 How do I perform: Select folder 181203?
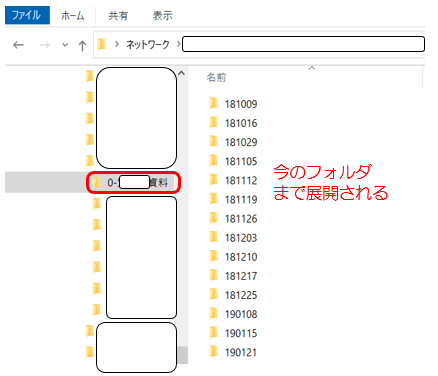pos(234,238)
